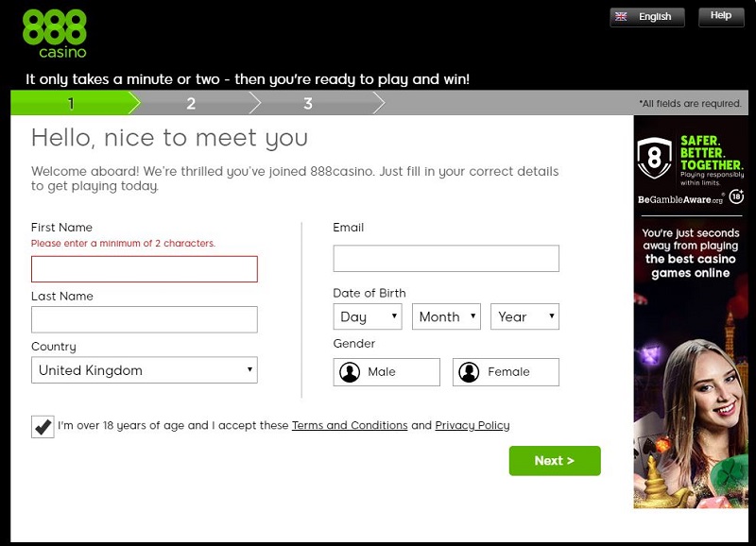This screenshot has height=546, width=756.
Task: Click the 'Date of Birth' label
Action: [369, 293]
